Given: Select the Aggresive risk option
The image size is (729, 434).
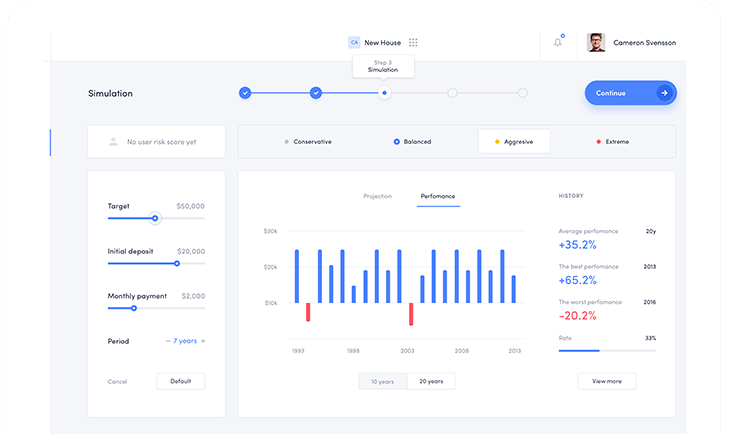Looking at the screenshot, I should (x=513, y=142).
